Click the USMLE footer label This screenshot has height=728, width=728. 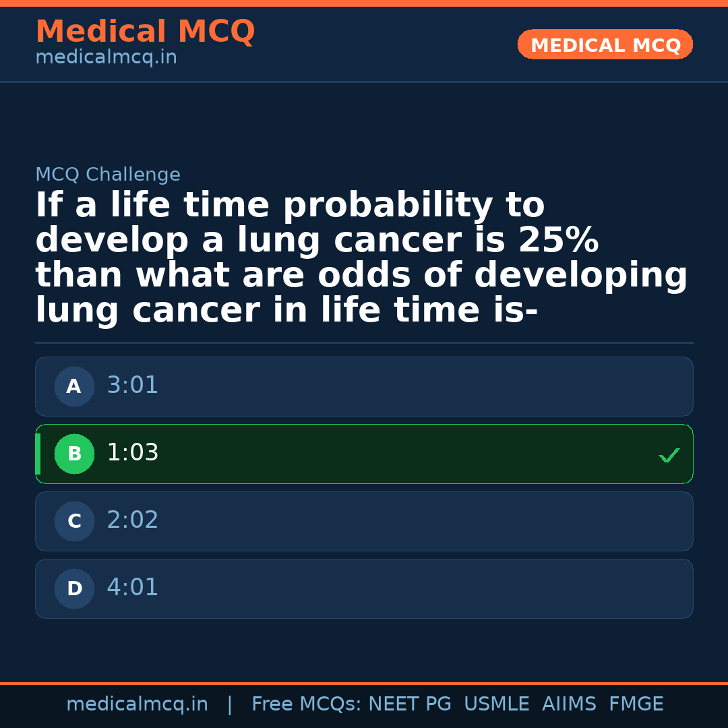click(x=496, y=704)
